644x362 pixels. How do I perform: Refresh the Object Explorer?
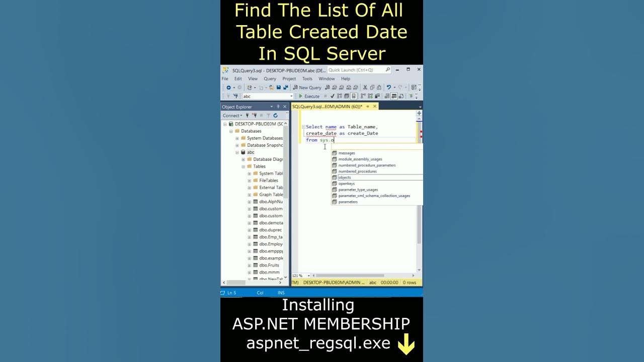(x=275, y=116)
